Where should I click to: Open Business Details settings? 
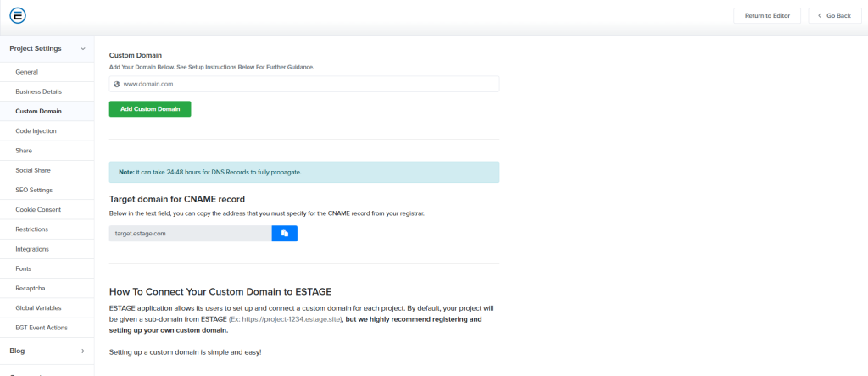(47, 91)
